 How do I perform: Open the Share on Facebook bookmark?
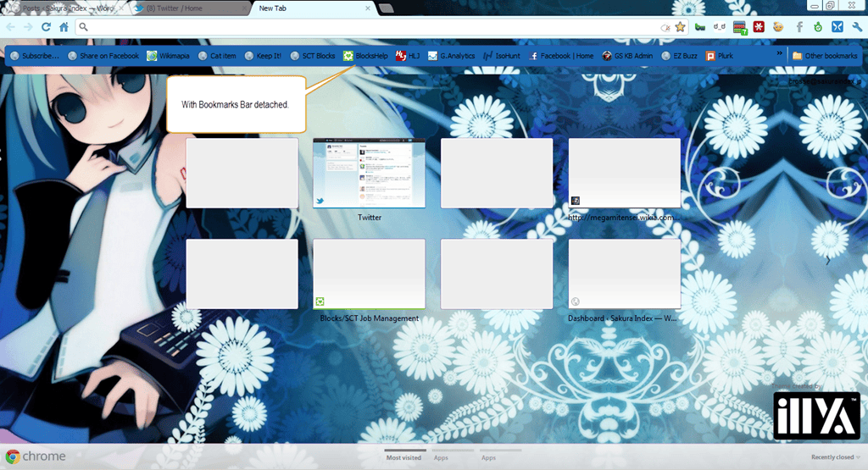coord(103,56)
